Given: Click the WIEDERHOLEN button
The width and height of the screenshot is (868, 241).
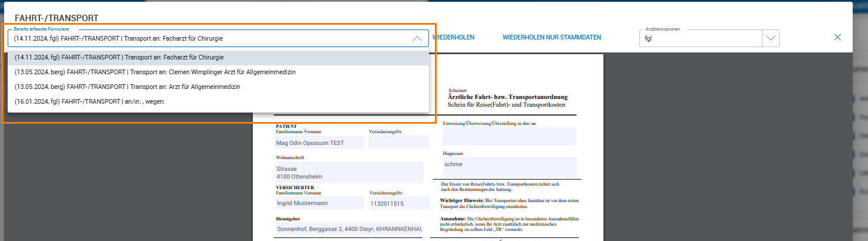Looking at the screenshot, I should pyautogui.click(x=453, y=37).
